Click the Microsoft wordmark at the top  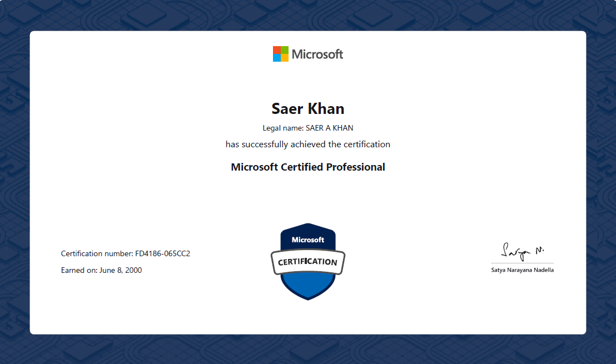[x=317, y=54]
